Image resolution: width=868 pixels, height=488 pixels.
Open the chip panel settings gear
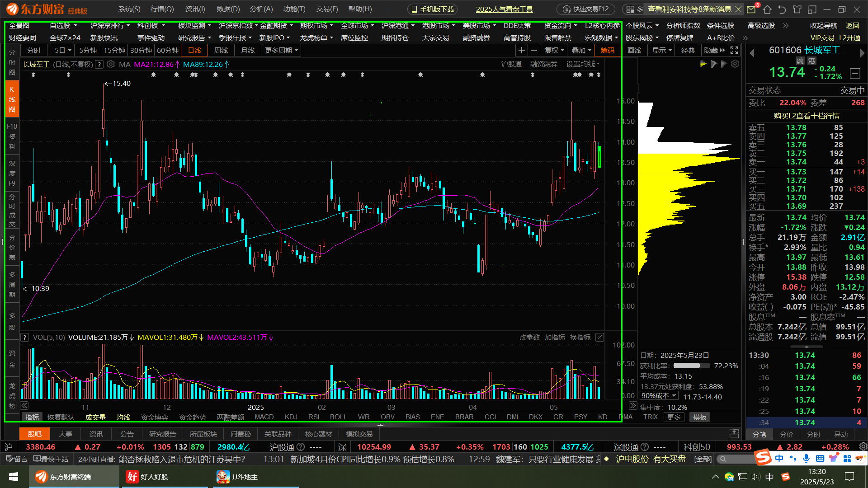[x=735, y=64]
